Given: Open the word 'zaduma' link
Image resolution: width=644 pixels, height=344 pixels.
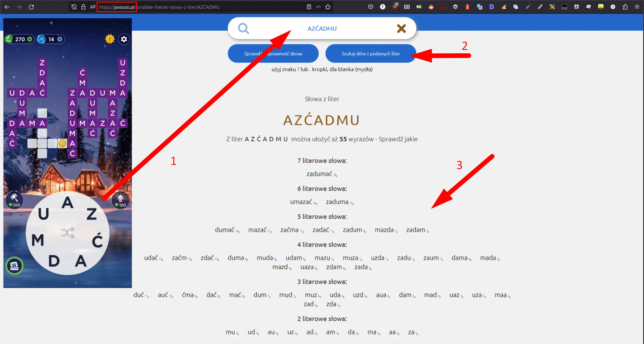Looking at the screenshot, I should pos(337,202).
